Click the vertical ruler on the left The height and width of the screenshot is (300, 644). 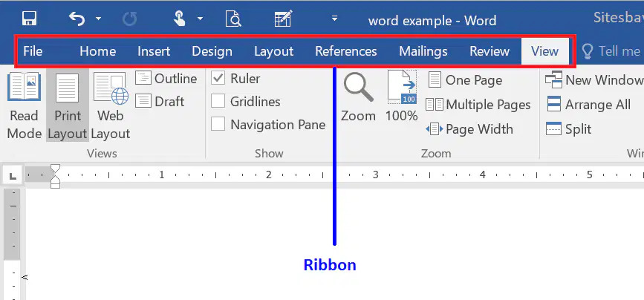point(13,244)
